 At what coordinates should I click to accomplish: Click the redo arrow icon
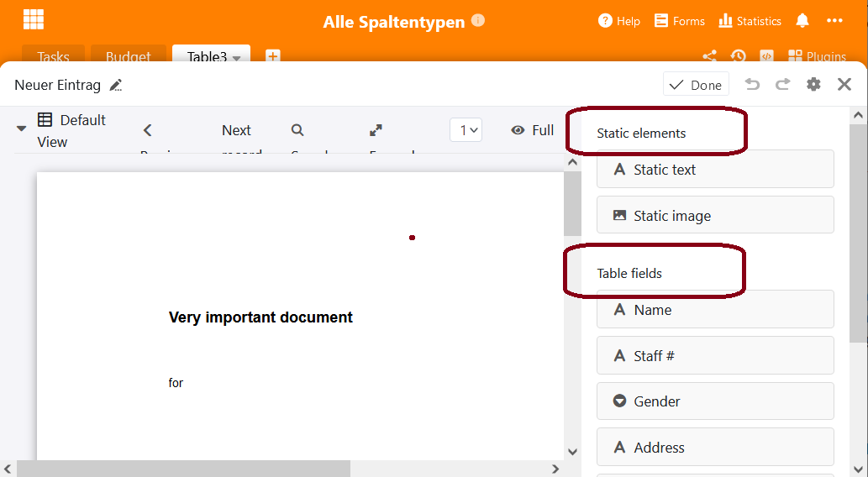pos(782,84)
